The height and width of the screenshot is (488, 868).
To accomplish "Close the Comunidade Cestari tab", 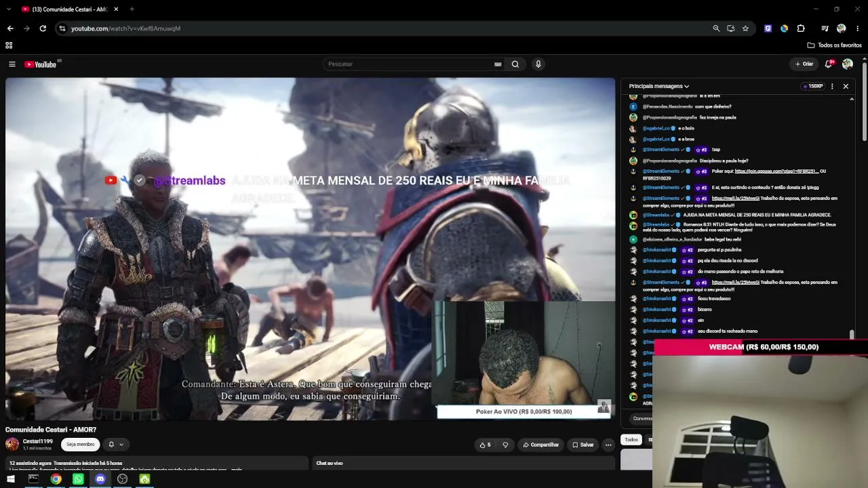I will pyautogui.click(x=116, y=9).
